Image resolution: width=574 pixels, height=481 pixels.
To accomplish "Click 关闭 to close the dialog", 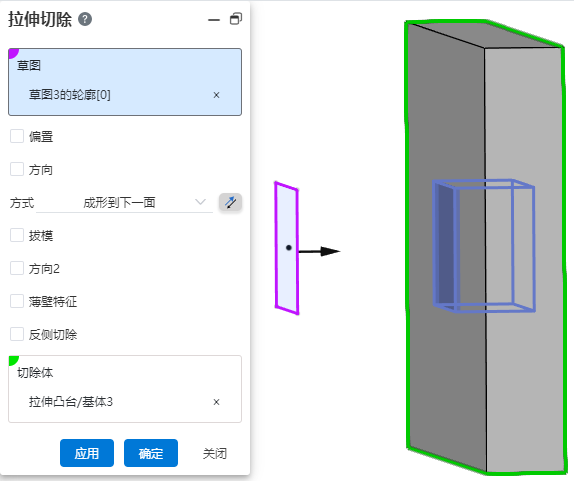I will click(x=215, y=454).
